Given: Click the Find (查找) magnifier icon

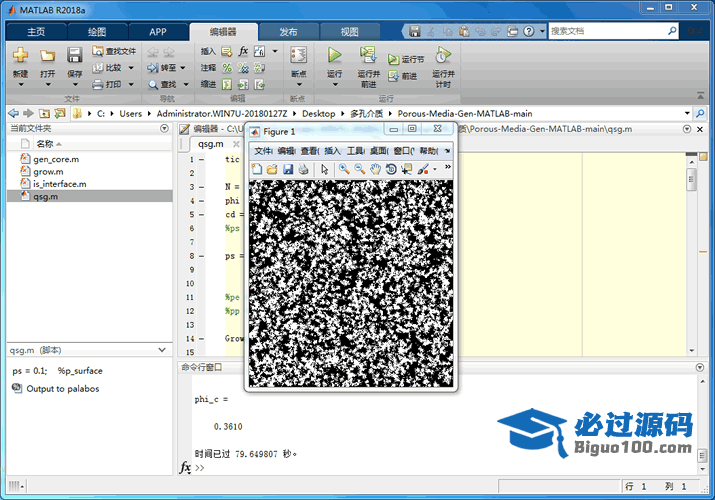Looking at the screenshot, I should [153, 85].
